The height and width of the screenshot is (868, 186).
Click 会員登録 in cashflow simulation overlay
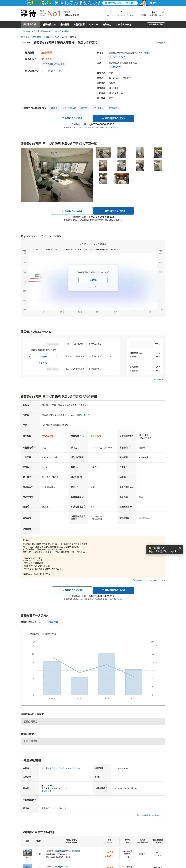(x=93, y=280)
